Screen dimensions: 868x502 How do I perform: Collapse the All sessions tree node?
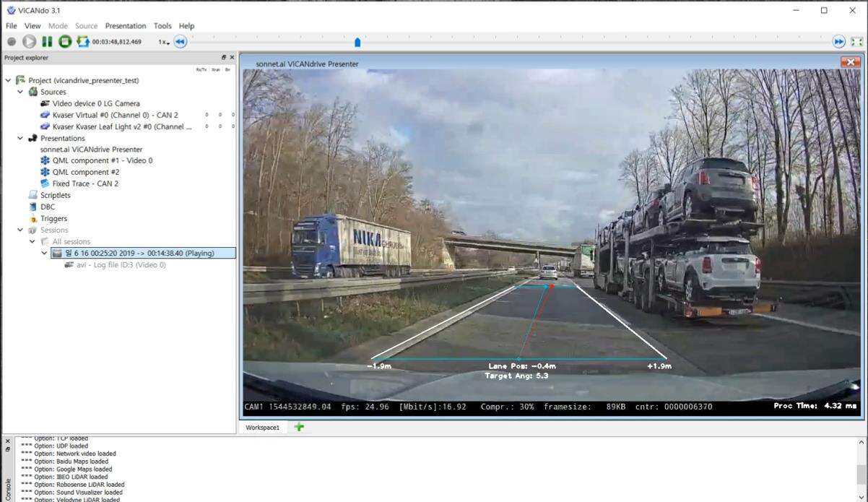(32, 241)
